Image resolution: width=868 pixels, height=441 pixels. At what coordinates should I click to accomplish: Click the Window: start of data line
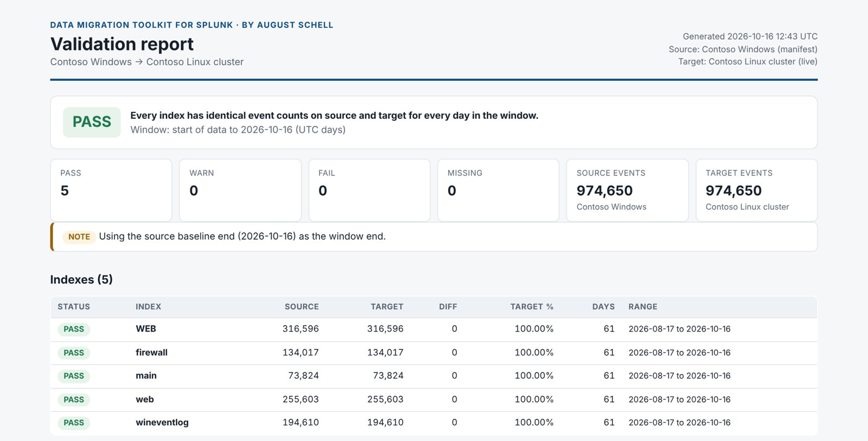(238, 130)
